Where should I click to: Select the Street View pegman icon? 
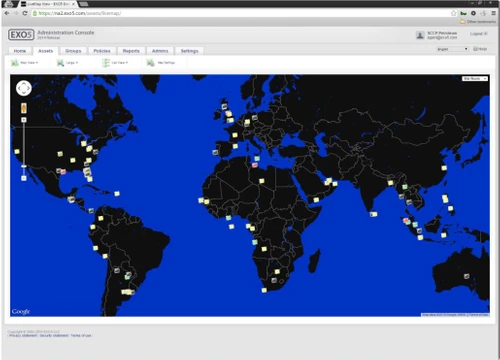coord(24,108)
